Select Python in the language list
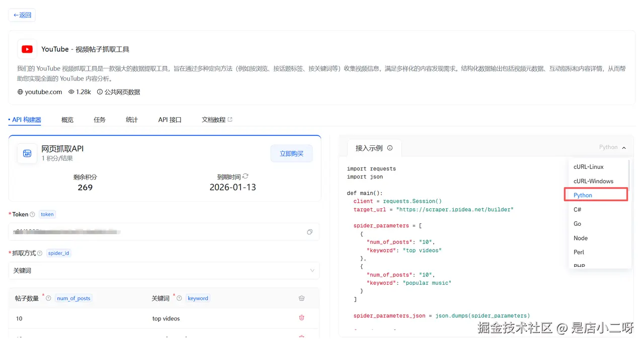The image size is (644, 345). click(597, 195)
